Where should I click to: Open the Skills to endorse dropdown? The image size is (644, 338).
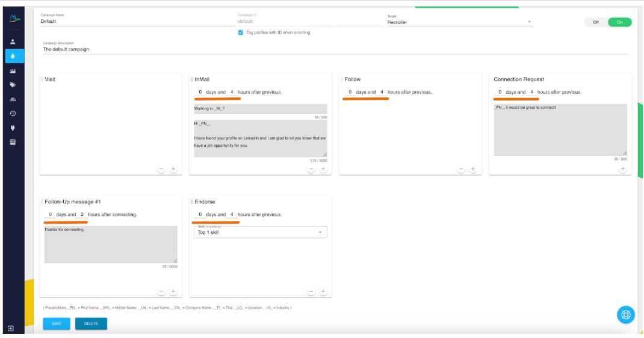coord(261,232)
